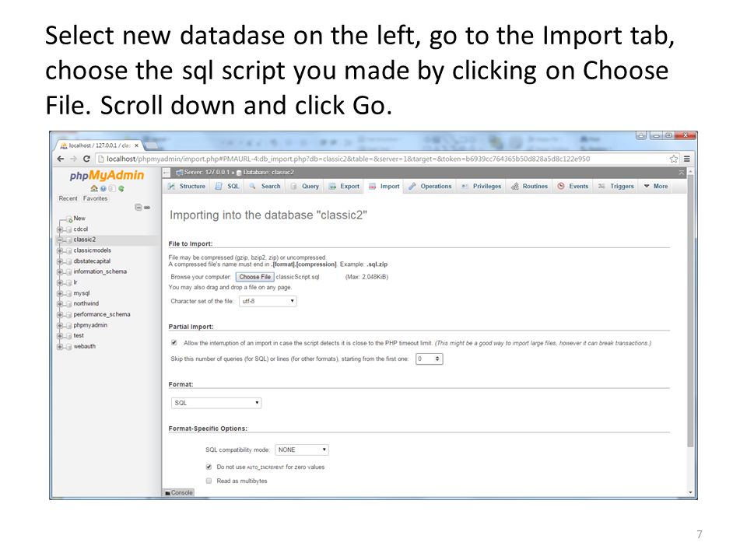The height and width of the screenshot is (560, 747).
Task: Switch to the Structure tab
Action: (187, 186)
